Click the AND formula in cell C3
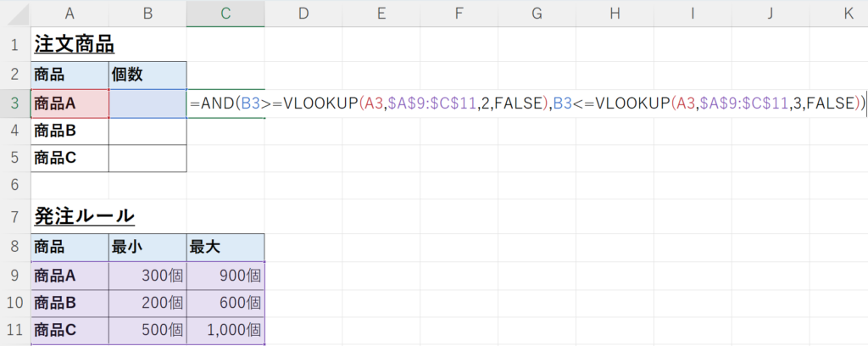The height and width of the screenshot is (346, 868). click(x=527, y=103)
